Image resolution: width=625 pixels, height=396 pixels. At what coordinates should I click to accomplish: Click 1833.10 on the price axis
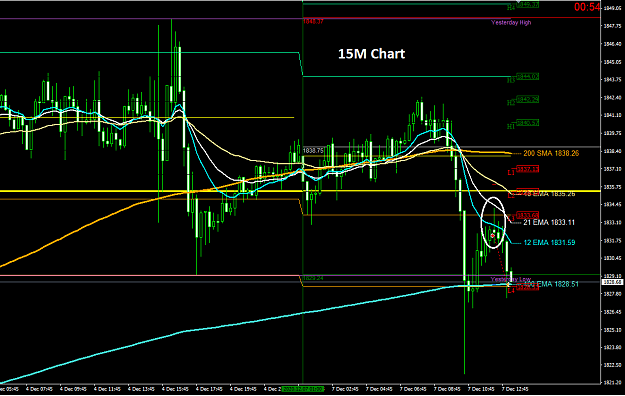613,223
